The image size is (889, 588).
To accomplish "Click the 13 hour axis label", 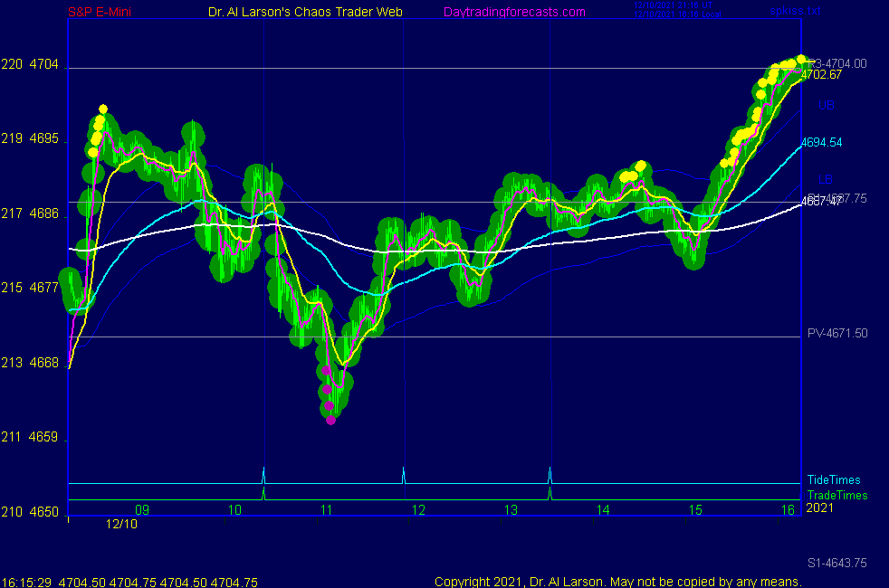I will 511,510.
